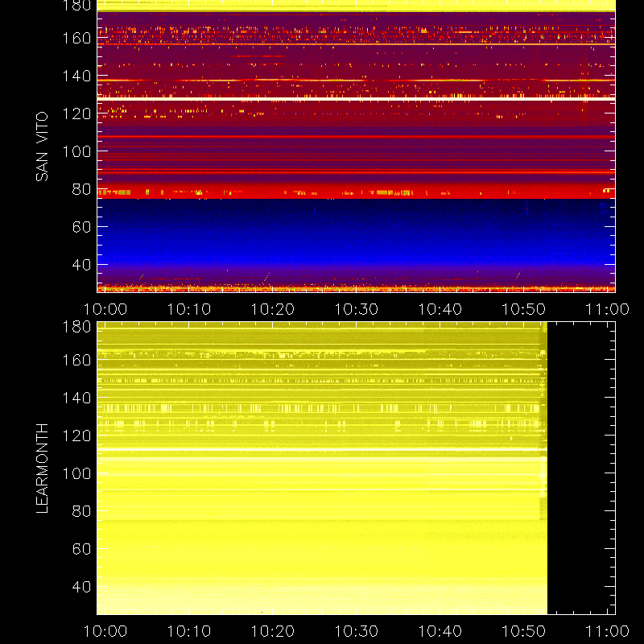Viewport: 644px width, 644px height.
Task: Click 10:30 time label below Learmonth plot
Action: point(356,631)
